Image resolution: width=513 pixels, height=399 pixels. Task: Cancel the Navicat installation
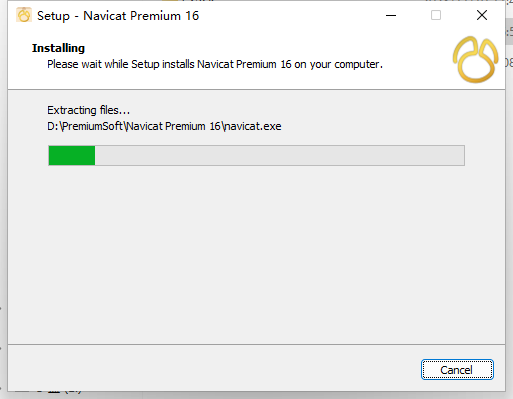(x=457, y=370)
